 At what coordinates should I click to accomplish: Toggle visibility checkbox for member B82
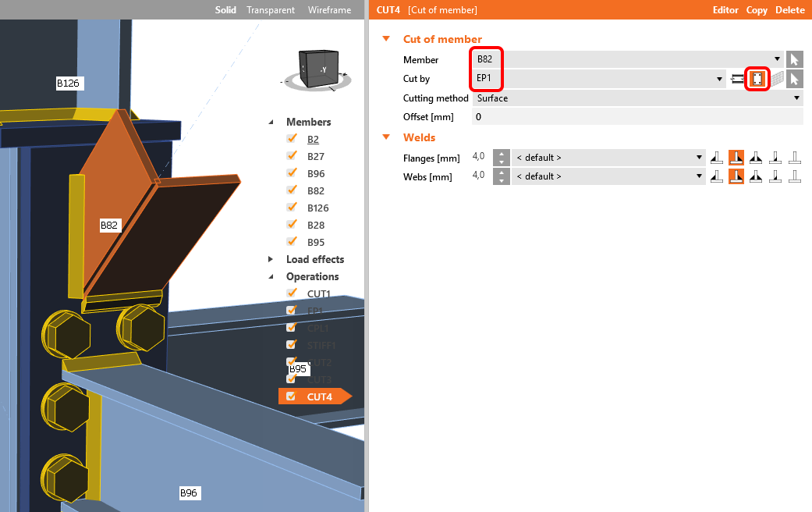coord(292,190)
